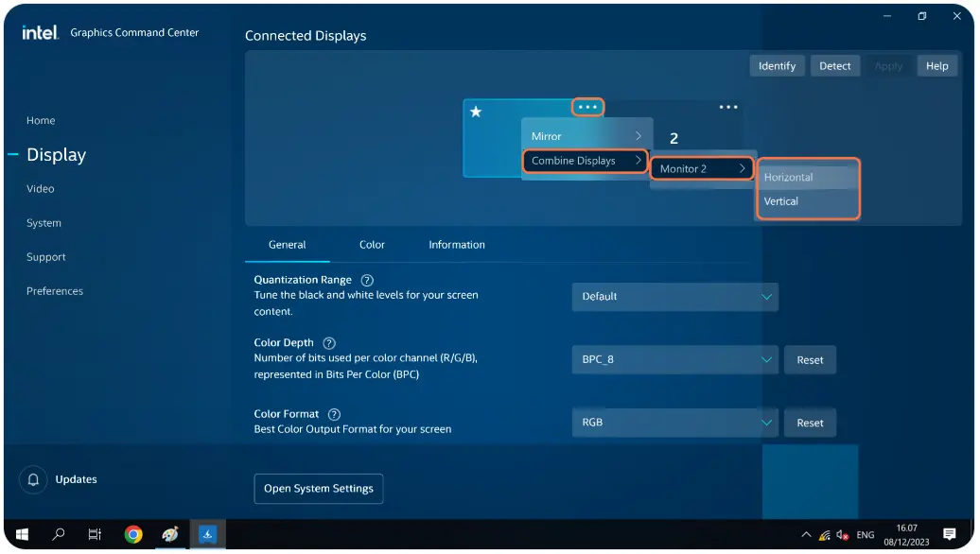Click the Identify button
Screen dimensions: 980x554
pos(777,66)
